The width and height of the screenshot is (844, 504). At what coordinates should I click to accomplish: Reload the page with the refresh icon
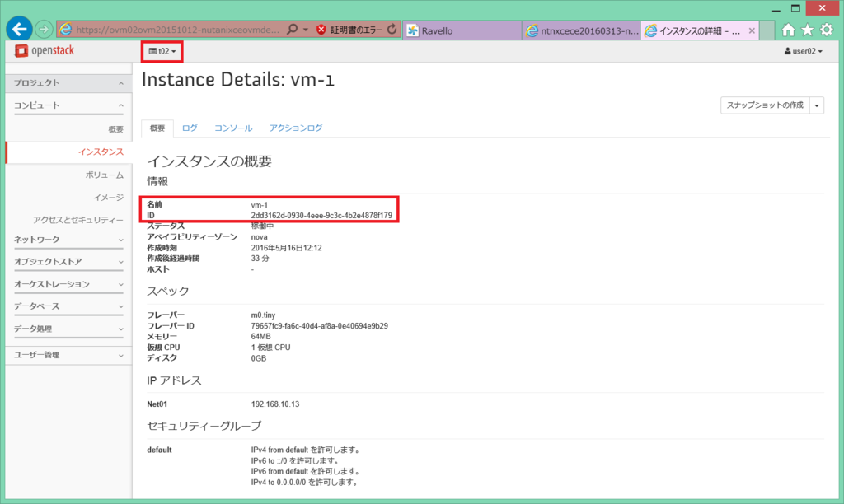pos(392,30)
